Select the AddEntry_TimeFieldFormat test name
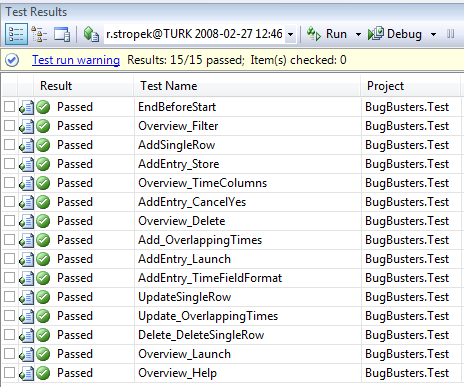The image size is (464, 387). coord(210,278)
